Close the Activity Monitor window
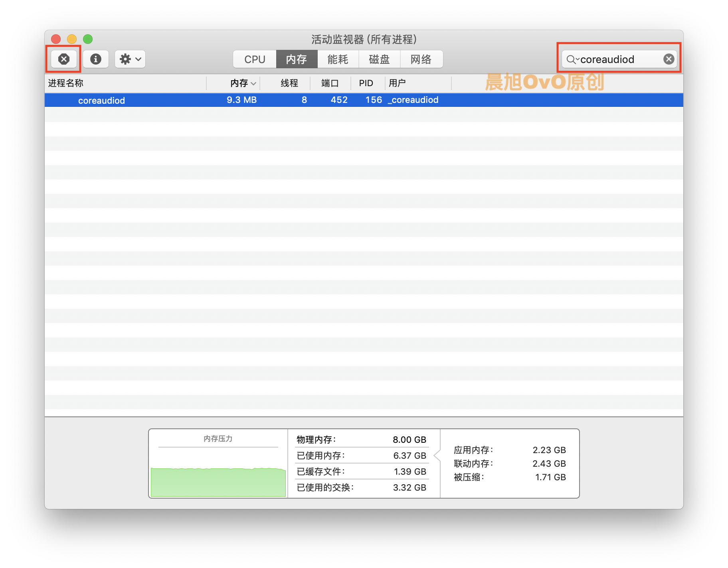This screenshot has height=568, width=728. (x=56, y=39)
